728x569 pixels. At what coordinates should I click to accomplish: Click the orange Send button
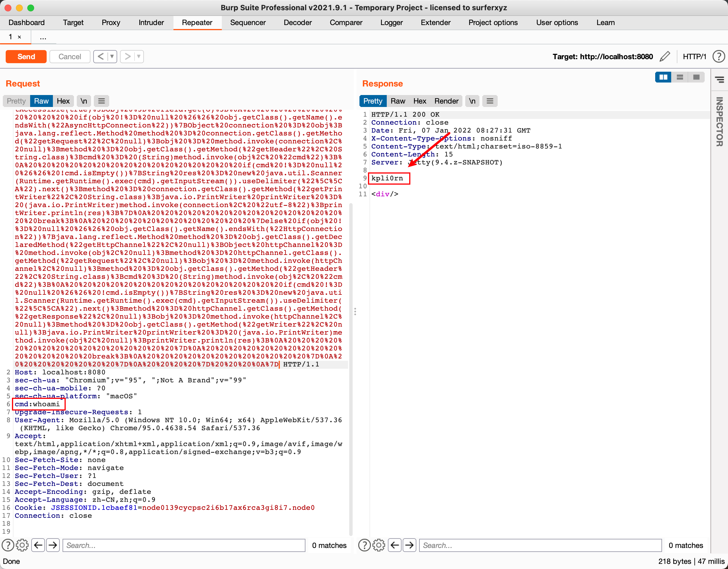[26, 56]
